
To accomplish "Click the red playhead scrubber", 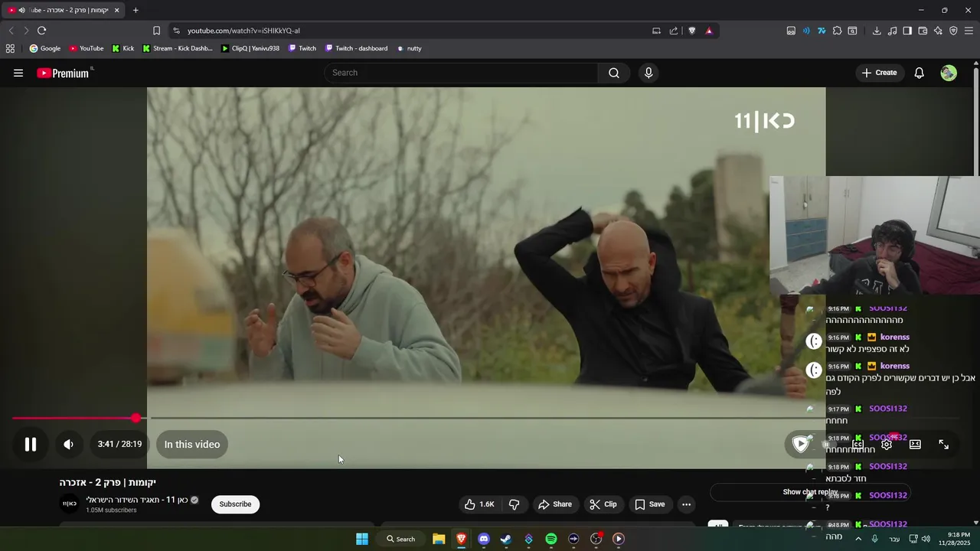I will click(136, 419).
